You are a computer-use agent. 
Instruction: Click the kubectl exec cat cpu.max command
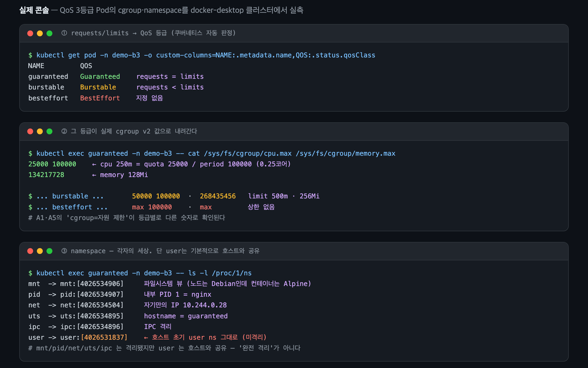pos(212,154)
